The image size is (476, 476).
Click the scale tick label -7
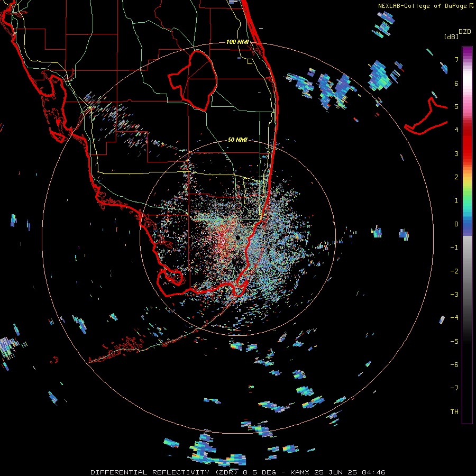tap(454, 388)
